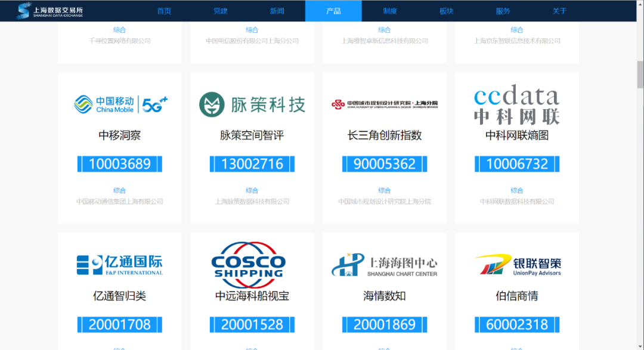The height and width of the screenshot is (350, 644).
Task: Open the 新闻 menu item
Action: (x=277, y=11)
